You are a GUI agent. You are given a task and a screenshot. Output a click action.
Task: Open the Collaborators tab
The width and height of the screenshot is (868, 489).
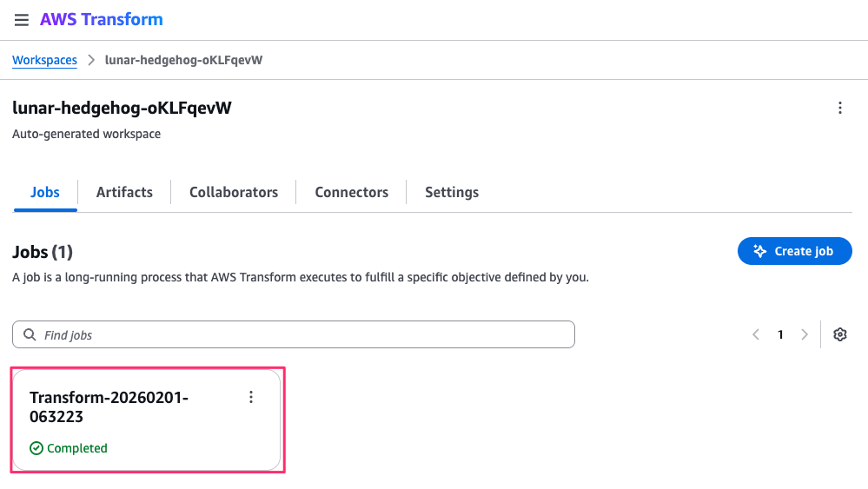click(x=234, y=192)
